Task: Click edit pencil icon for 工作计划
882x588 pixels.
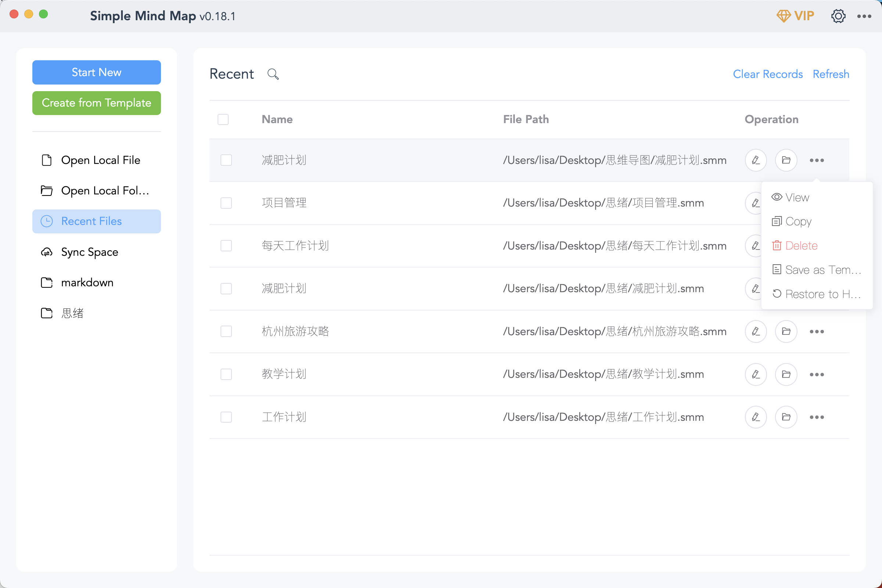Action: [756, 417]
